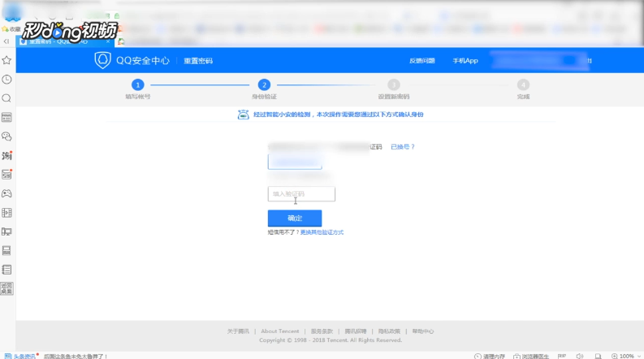Open the 手机App link in the header
Viewport: 644px width, 359px height.
pos(465,61)
